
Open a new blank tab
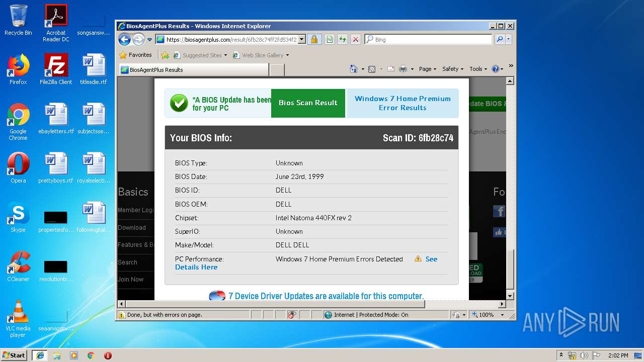coord(277,70)
